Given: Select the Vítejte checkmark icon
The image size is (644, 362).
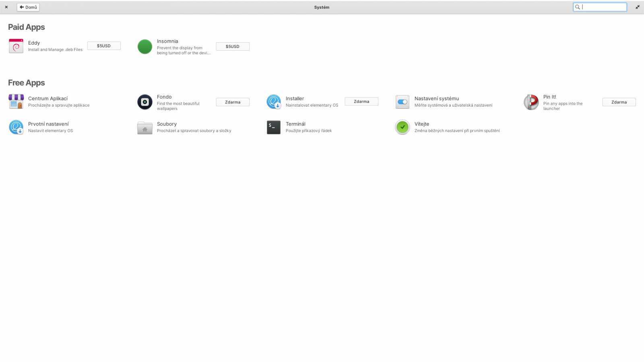Looking at the screenshot, I should pyautogui.click(x=402, y=127).
